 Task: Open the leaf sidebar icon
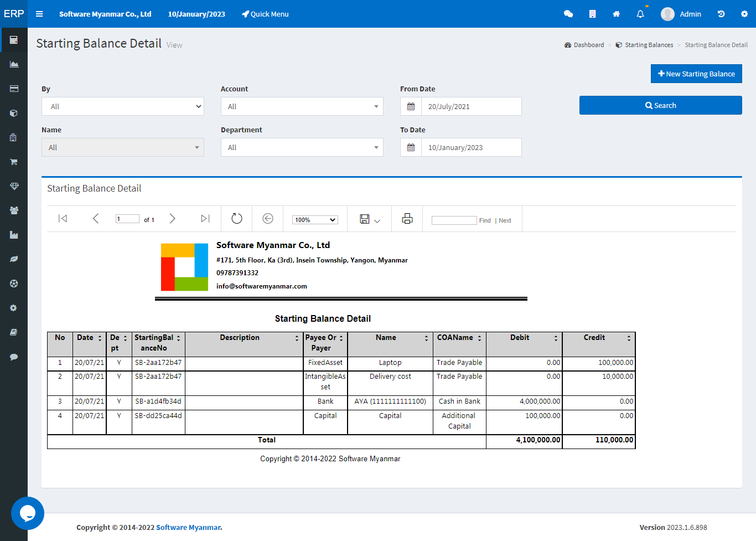pyautogui.click(x=14, y=259)
